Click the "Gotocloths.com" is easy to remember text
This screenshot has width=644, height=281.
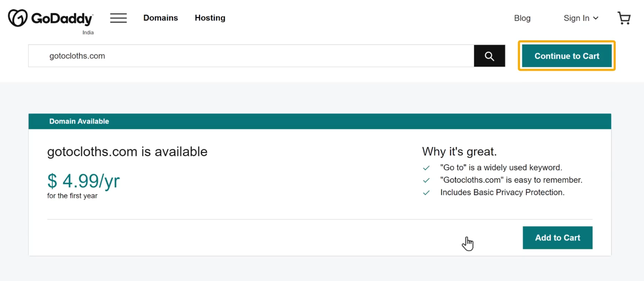[x=512, y=180]
